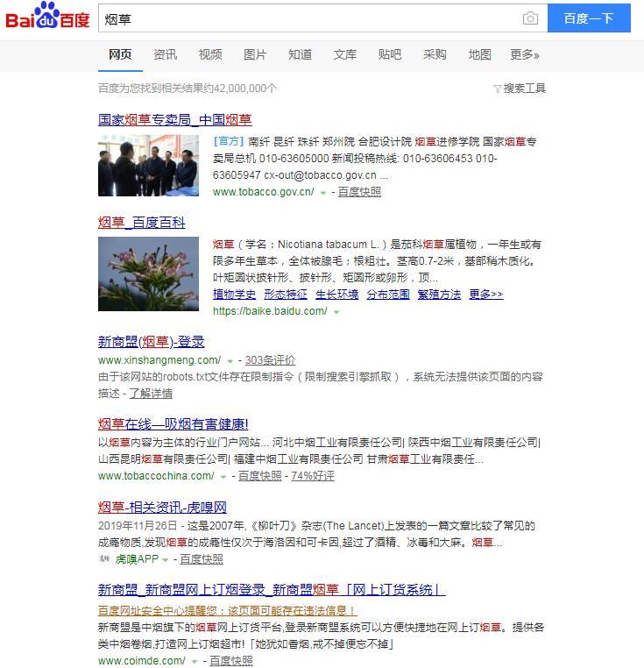The image size is (644, 668).
Task: Expand dropdown arrow next to www.tobacco.gov.cn
Action: 323,193
